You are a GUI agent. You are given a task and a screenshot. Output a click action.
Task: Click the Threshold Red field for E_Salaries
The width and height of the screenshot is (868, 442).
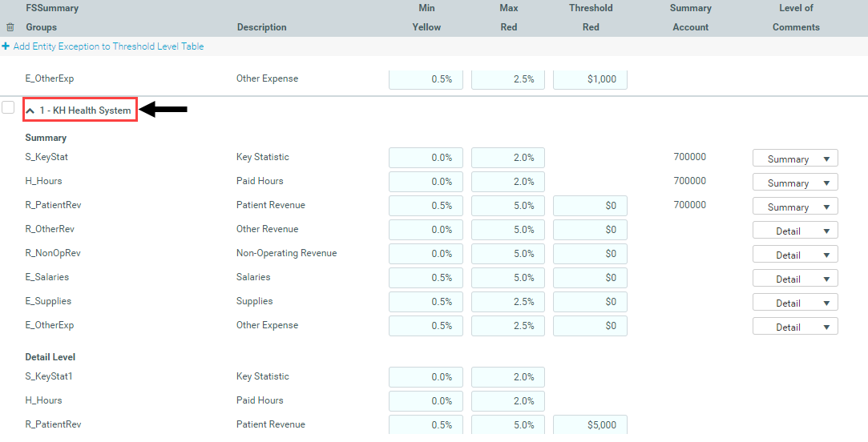click(590, 278)
